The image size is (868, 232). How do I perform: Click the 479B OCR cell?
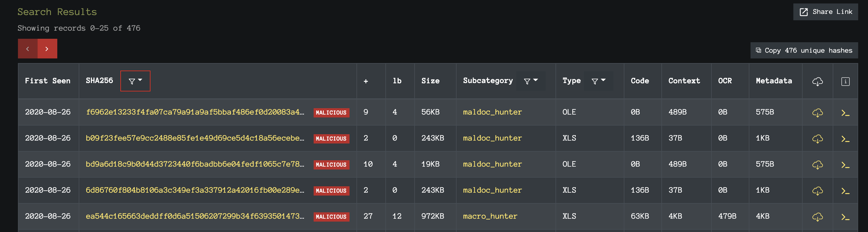pyautogui.click(x=727, y=216)
